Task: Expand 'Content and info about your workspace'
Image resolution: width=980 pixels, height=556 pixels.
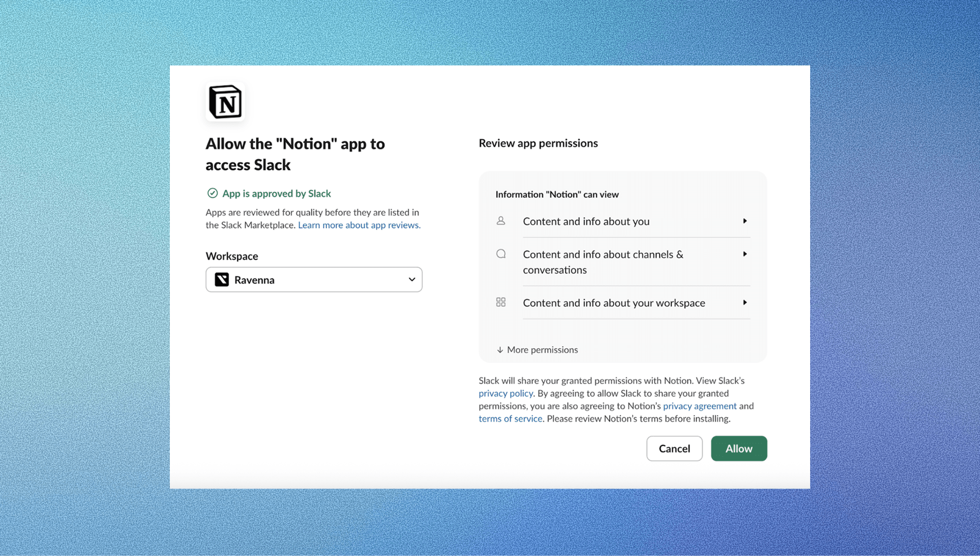Action: click(x=745, y=302)
